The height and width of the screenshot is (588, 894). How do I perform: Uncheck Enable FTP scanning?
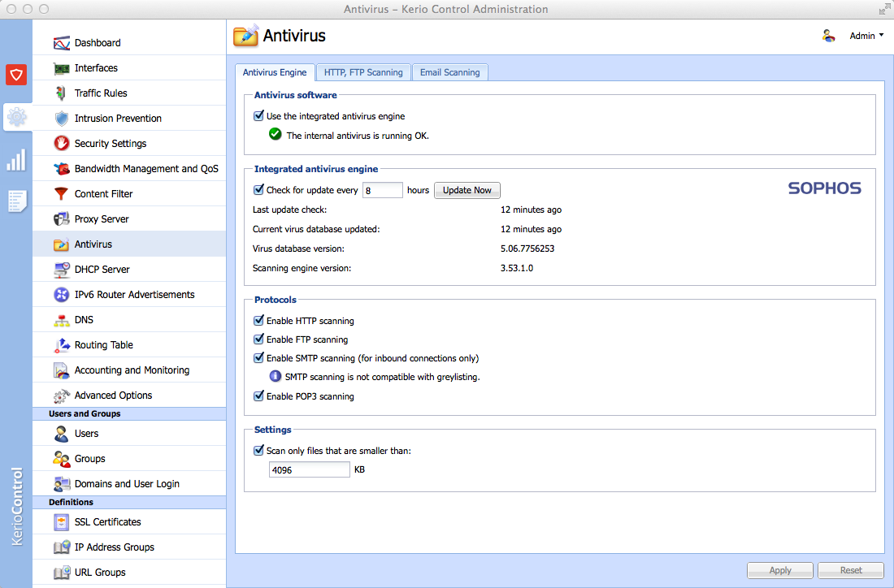(258, 339)
